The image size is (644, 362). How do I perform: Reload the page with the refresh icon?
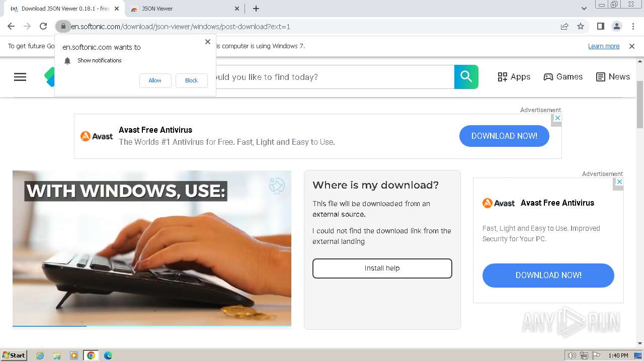click(x=43, y=26)
